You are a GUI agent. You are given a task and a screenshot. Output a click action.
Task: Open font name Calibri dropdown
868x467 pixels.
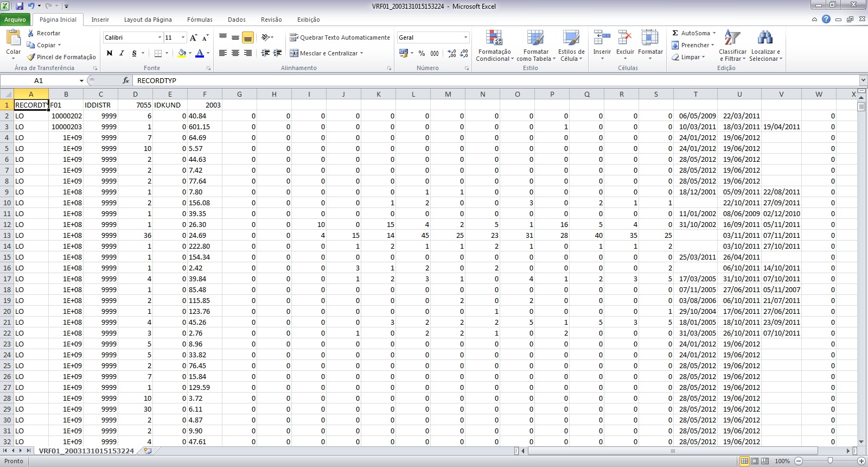(x=159, y=37)
